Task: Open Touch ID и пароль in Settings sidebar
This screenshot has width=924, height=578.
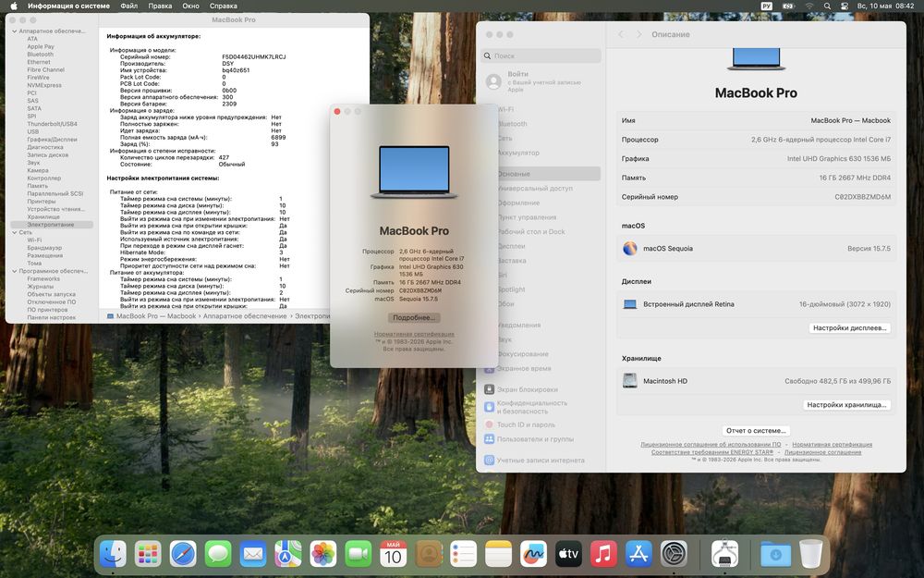Action: tap(519, 424)
